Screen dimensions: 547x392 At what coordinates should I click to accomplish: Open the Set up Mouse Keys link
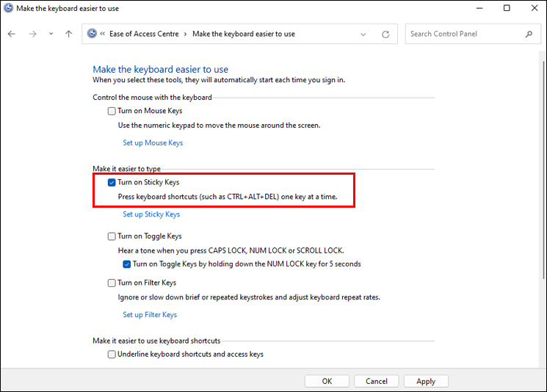[153, 143]
